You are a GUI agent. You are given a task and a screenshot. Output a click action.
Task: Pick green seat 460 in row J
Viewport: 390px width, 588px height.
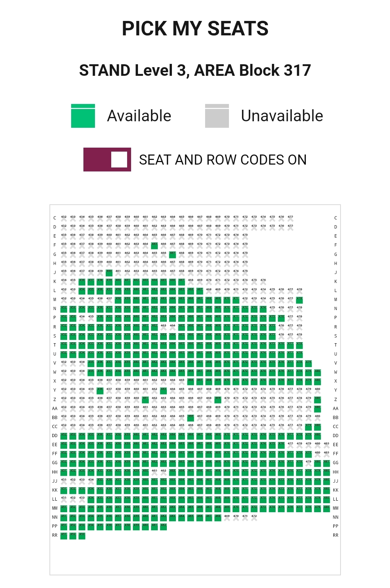[x=109, y=273]
